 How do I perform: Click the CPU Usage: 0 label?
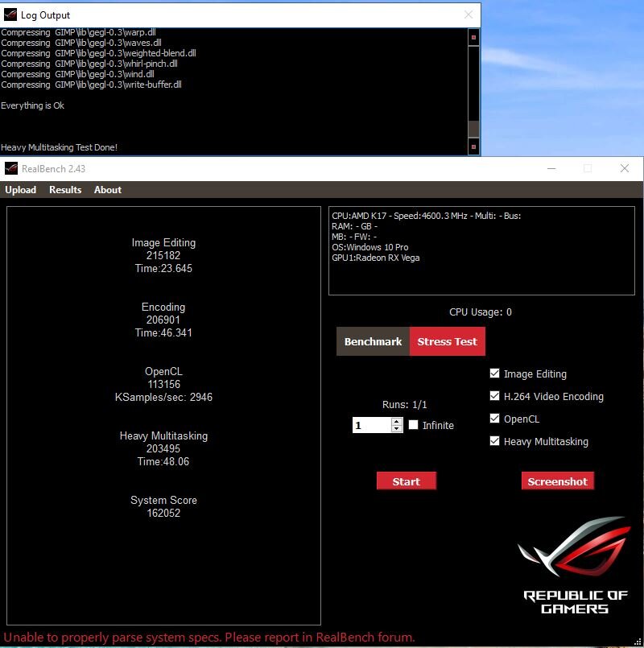click(481, 312)
